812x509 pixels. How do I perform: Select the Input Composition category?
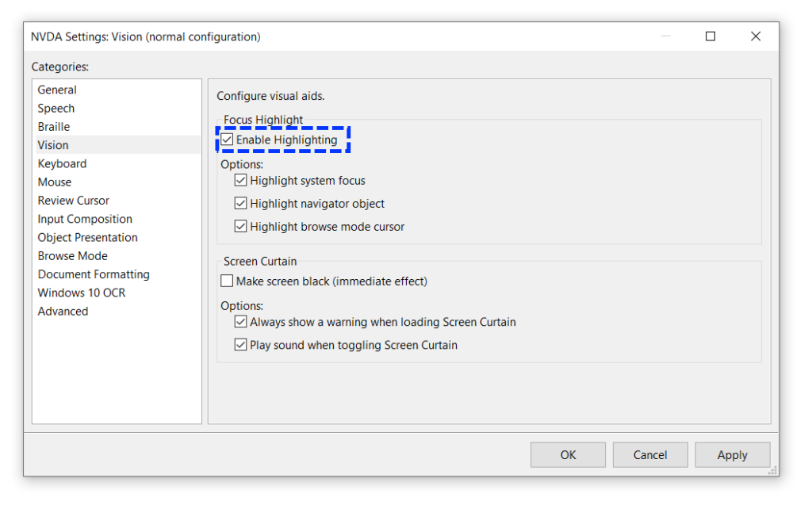(117, 219)
